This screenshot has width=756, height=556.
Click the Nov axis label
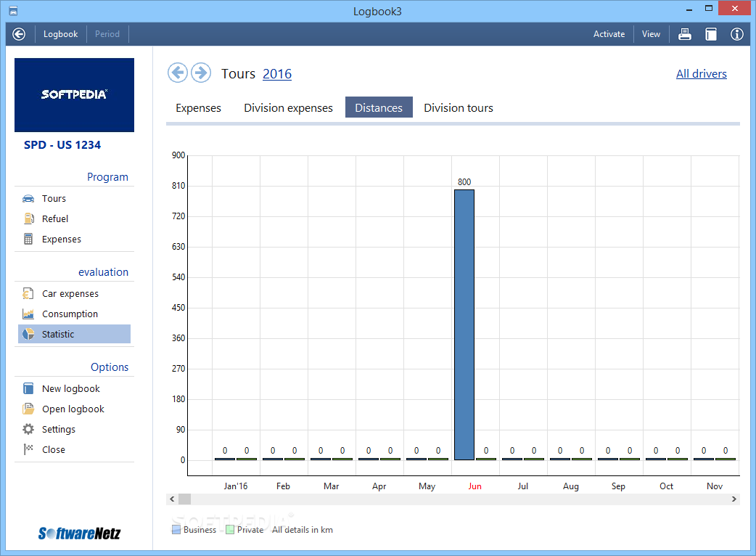coord(715,486)
